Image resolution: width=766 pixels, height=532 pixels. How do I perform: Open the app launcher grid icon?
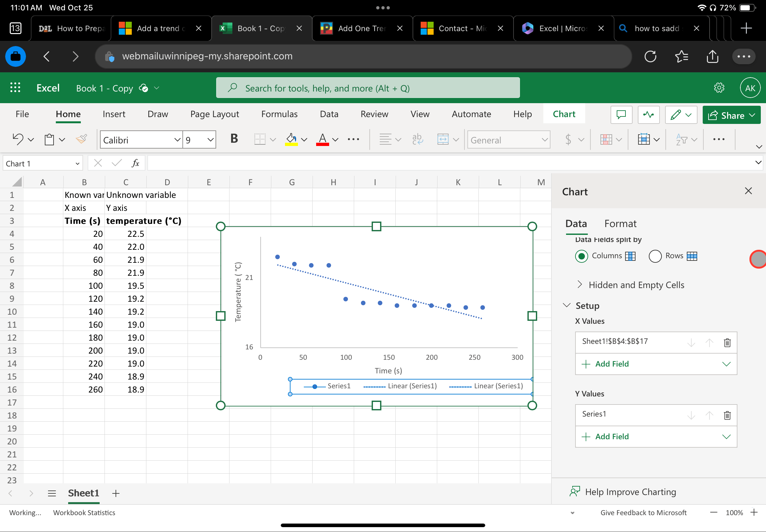pos(15,88)
